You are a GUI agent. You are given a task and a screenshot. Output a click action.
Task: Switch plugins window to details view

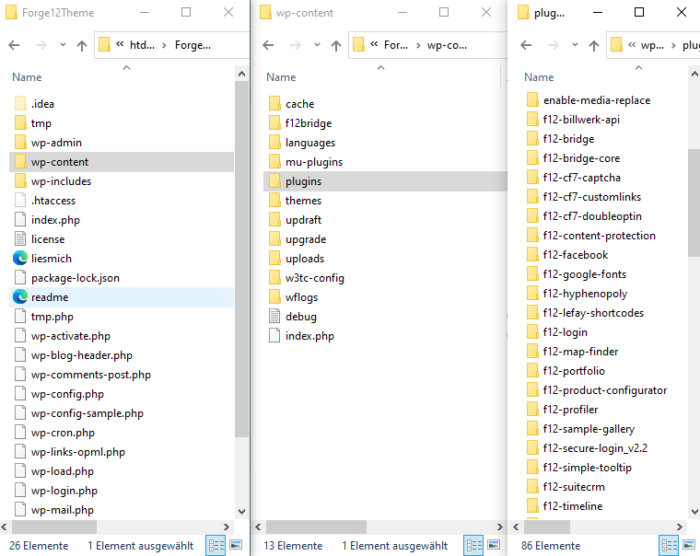point(669,545)
